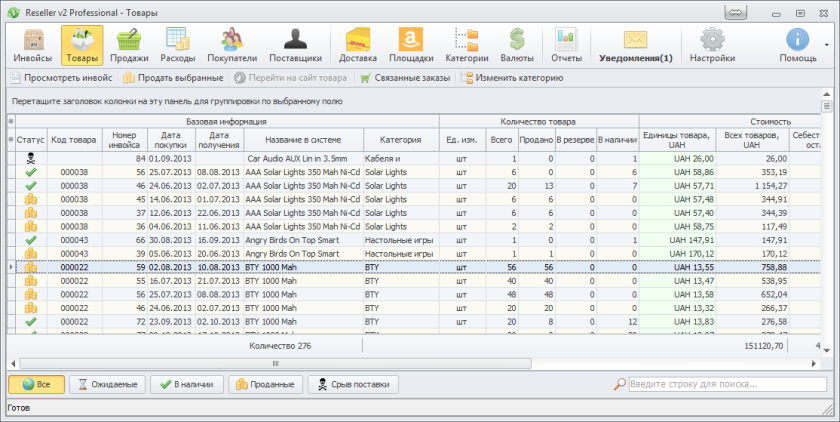Screen dimensions: 840x422
Task: Open Настройки gear icon
Action: (712, 45)
